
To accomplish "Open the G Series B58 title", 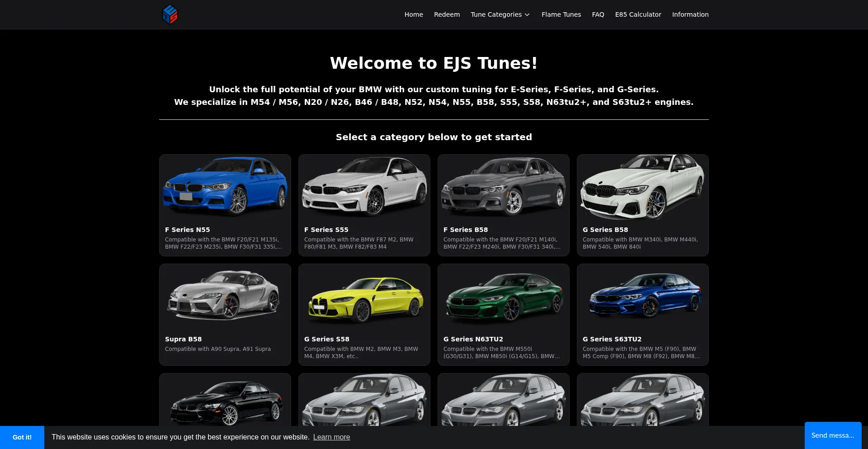I will 605,230.
